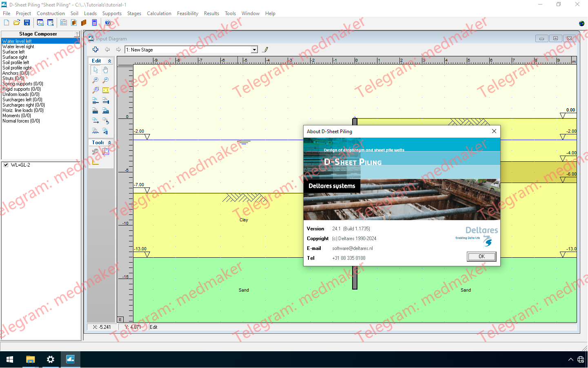Image resolution: width=588 pixels, height=368 pixels.
Task: Click the Save floppy disk icon
Action: [x=27, y=23]
